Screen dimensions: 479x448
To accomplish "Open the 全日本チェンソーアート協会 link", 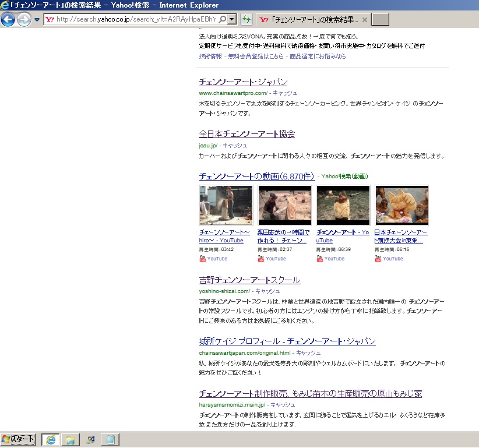I will pyautogui.click(x=246, y=134).
